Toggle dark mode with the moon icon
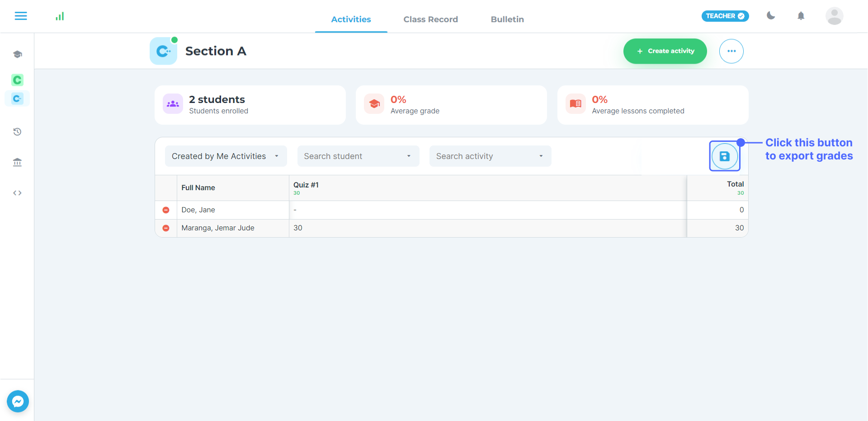This screenshot has width=868, height=421. [x=771, y=16]
